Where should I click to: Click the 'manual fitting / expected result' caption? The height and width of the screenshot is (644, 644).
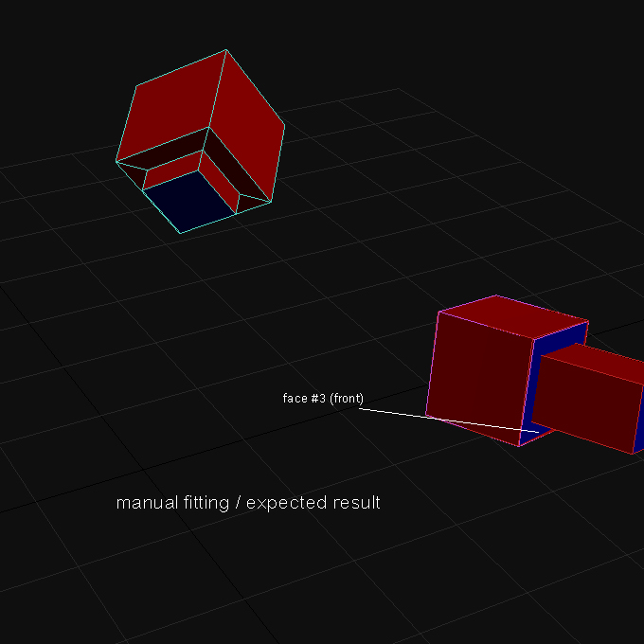(248, 503)
